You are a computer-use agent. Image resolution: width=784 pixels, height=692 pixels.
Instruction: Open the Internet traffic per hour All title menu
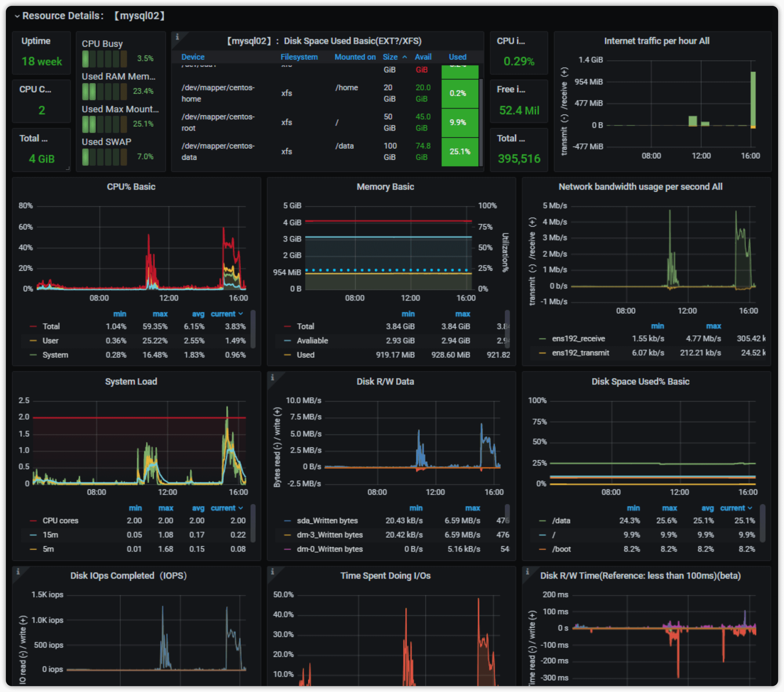pos(656,41)
